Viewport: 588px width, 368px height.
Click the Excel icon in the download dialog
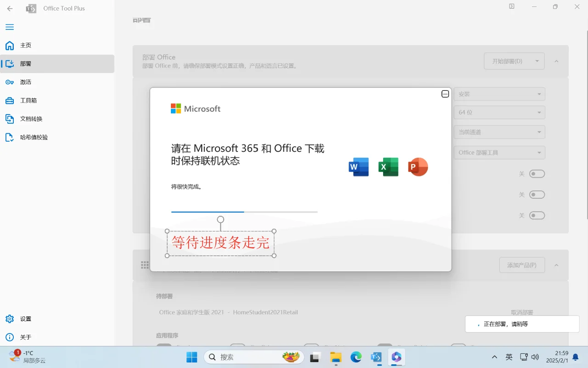point(388,167)
